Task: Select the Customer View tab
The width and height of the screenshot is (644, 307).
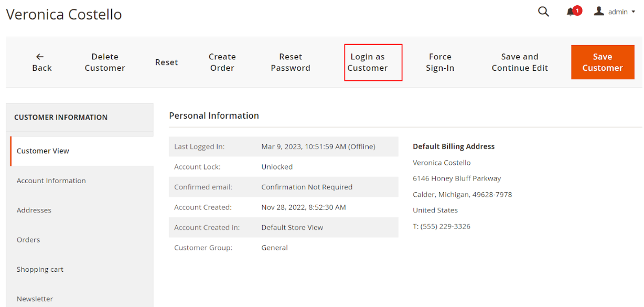Action: pyautogui.click(x=43, y=151)
